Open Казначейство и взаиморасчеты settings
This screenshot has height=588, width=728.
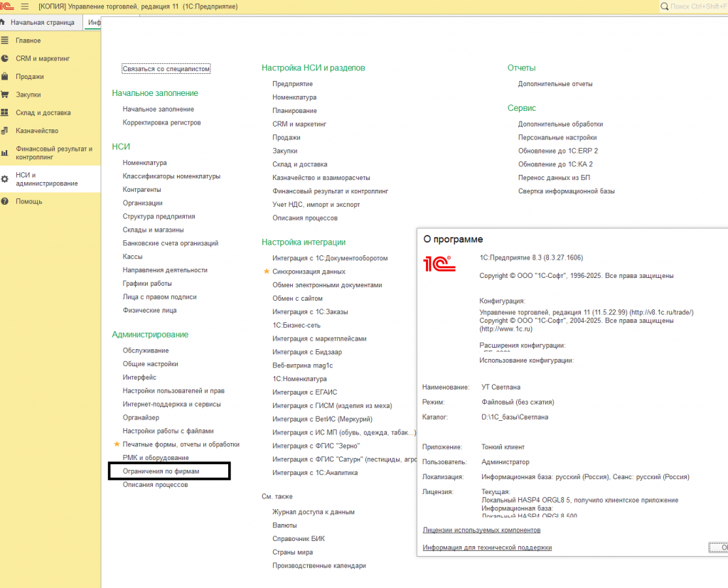pyautogui.click(x=321, y=178)
